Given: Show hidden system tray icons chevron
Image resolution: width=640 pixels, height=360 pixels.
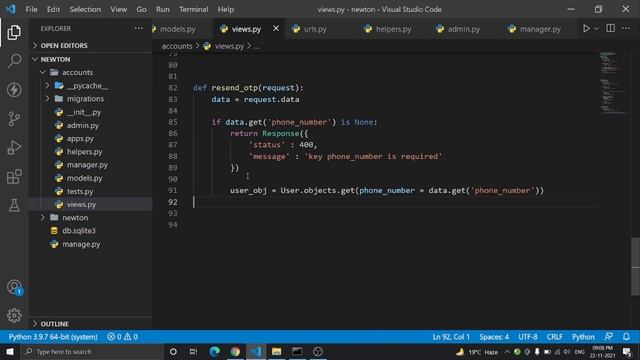Looking at the screenshot, I should 507,351.
